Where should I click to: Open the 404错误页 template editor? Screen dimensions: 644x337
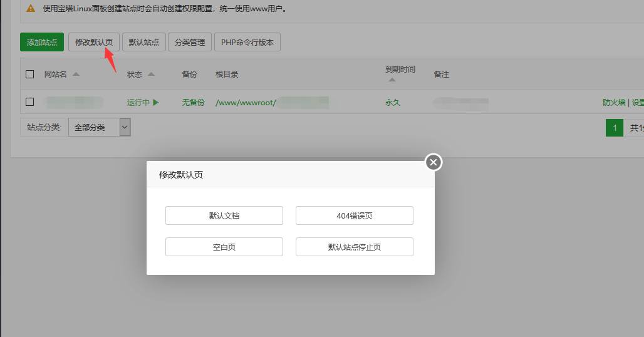pos(355,215)
